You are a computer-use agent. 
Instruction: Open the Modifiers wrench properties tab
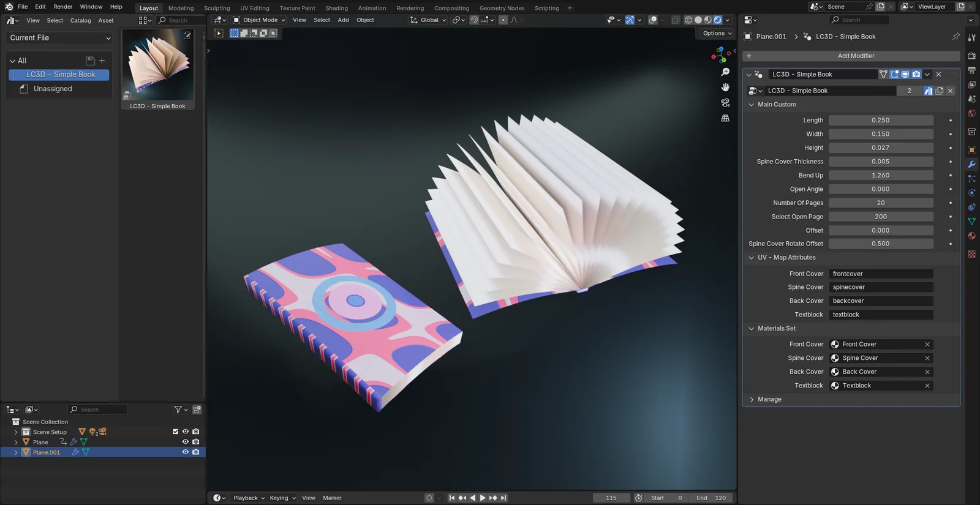pyautogui.click(x=971, y=165)
